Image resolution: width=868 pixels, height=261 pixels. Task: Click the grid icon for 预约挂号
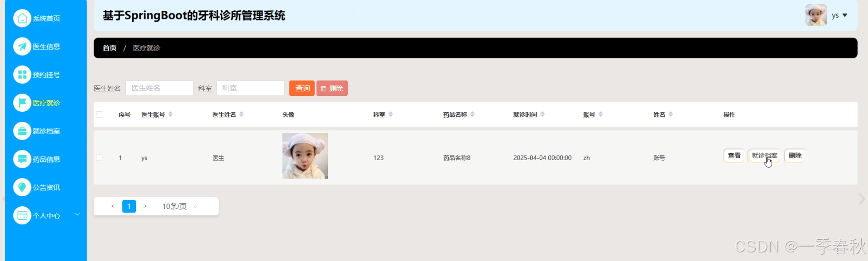click(x=22, y=75)
